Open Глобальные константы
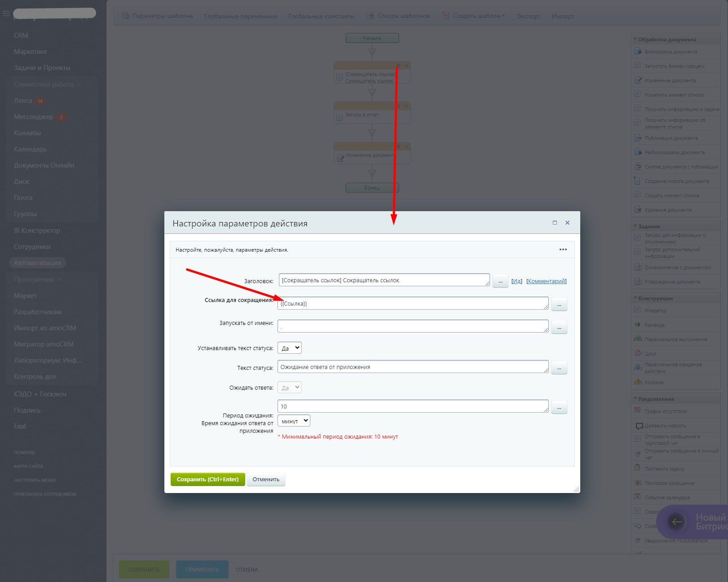The image size is (728, 582). pyautogui.click(x=322, y=16)
